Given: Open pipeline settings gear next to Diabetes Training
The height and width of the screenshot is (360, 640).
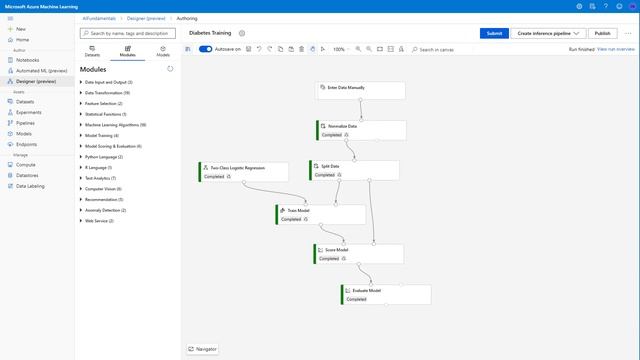Looking at the screenshot, I should coord(242,33).
